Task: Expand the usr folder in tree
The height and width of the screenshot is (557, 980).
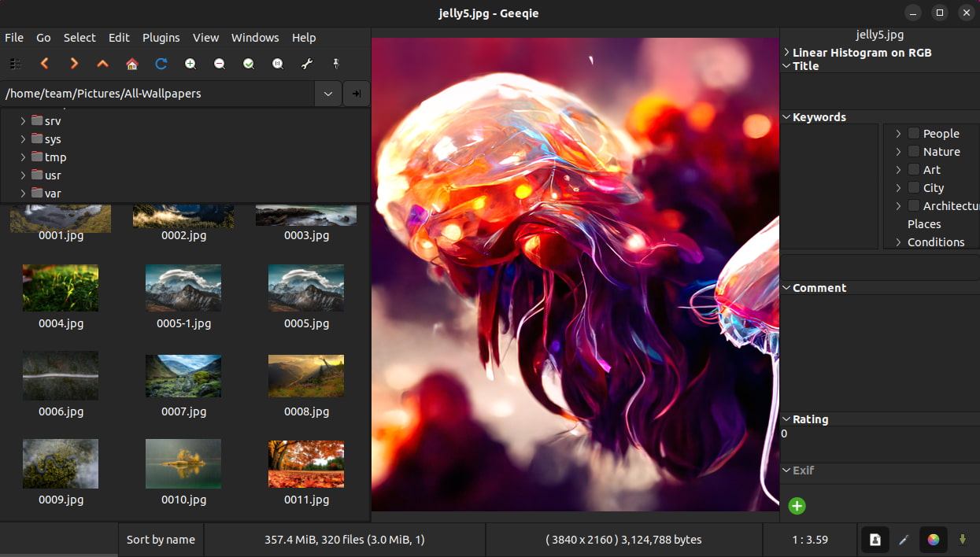Action: 23,175
